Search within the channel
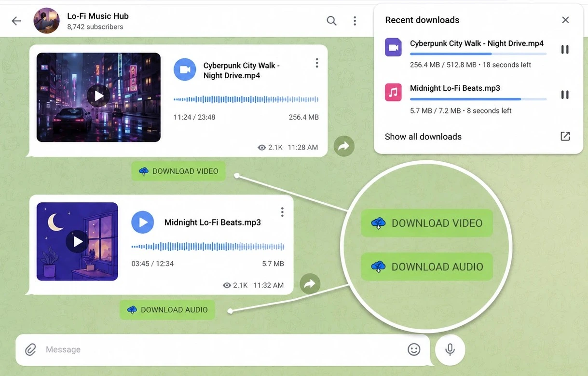588x376 pixels. pos(331,21)
